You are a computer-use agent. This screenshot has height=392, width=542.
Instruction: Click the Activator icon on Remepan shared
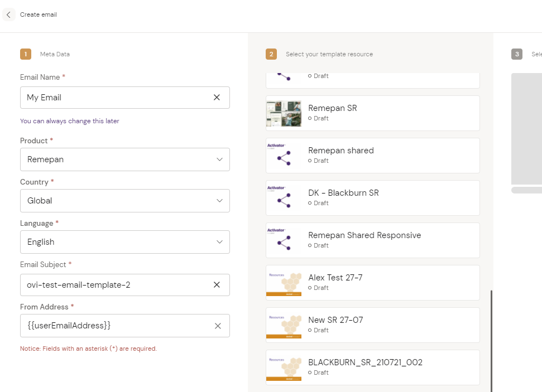284,155
